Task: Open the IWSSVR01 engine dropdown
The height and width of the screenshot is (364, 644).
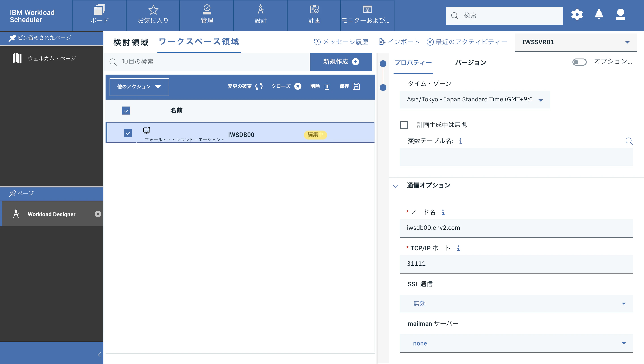Action: pyautogui.click(x=576, y=42)
